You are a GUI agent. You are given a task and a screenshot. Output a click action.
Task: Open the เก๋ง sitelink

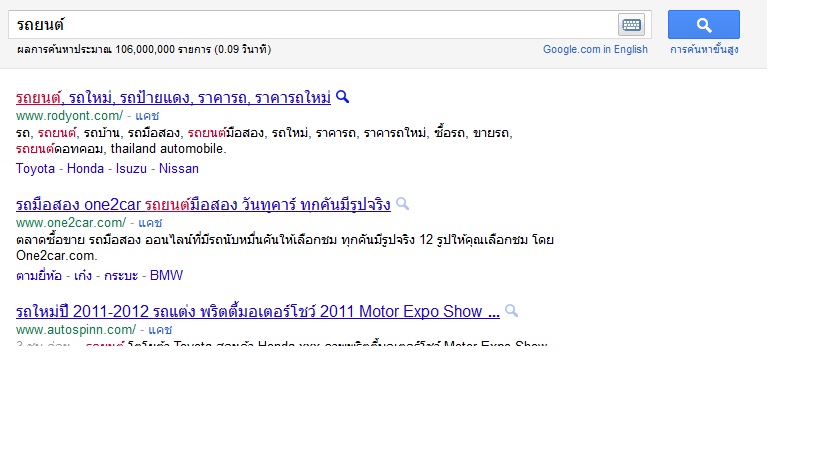click(83, 276)
